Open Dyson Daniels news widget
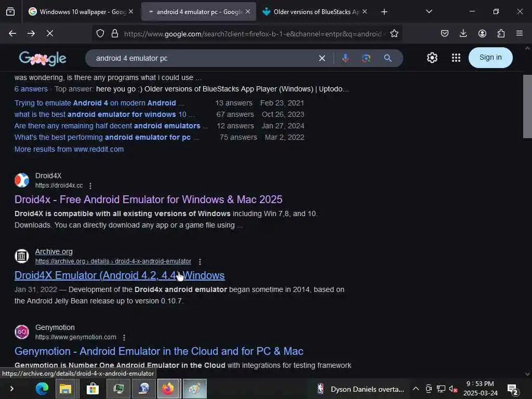This screenshot has height=399, width=532. tap(361, 389)
